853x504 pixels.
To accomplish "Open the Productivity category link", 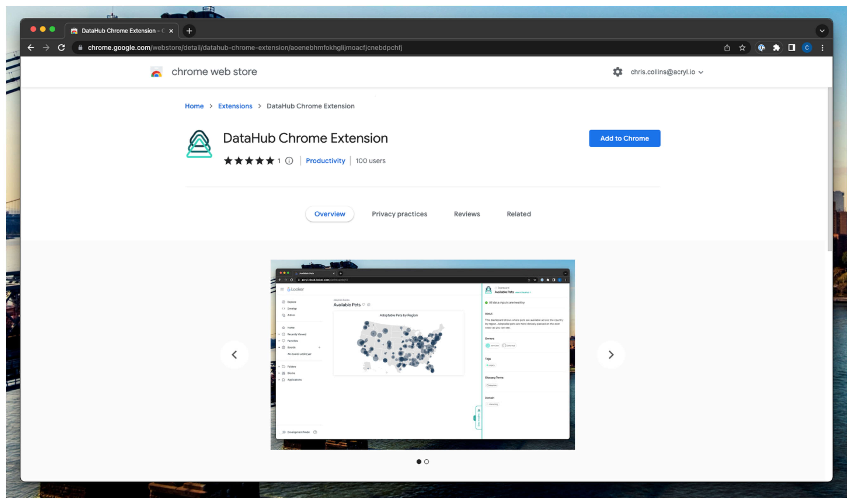I will pos(325,161).
